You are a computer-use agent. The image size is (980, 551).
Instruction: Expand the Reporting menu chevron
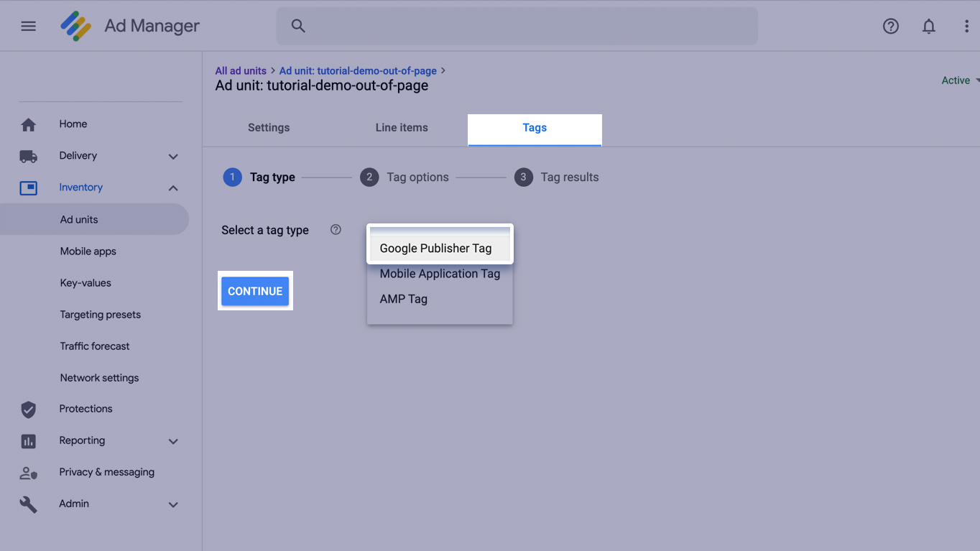[173, 441]
